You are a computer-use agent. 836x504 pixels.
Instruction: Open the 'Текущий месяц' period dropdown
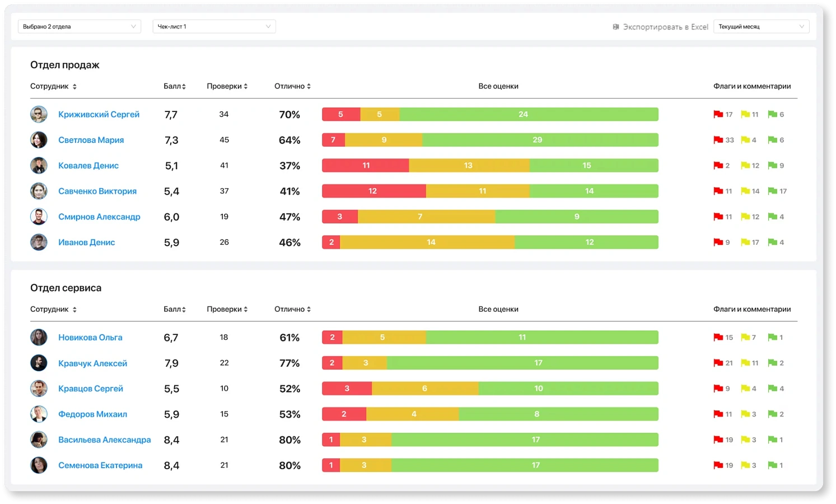tap(761, 26)
